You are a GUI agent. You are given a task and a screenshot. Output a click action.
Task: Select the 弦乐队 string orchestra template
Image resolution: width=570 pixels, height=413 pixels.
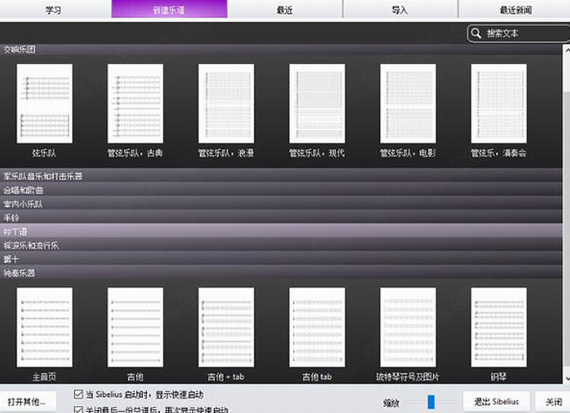[x=44, y=104]
